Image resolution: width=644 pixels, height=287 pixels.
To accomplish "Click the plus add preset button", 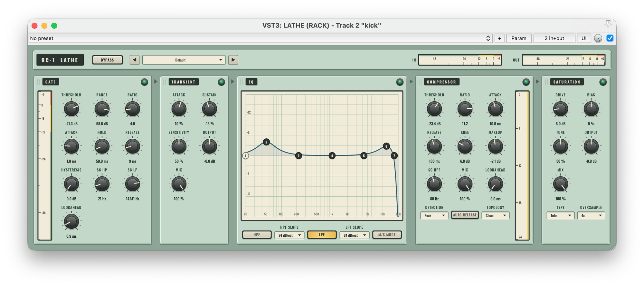I will click(499, 38).
